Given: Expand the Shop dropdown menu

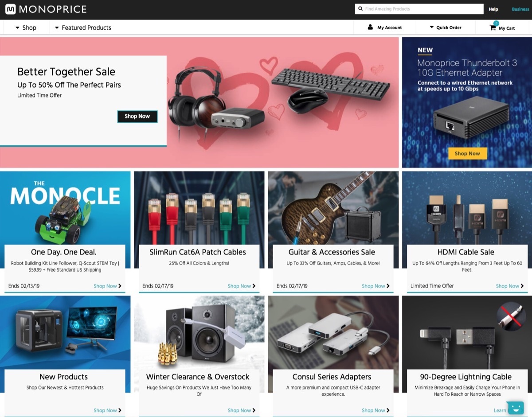Looking at the screenshot, I should (25, 27).
